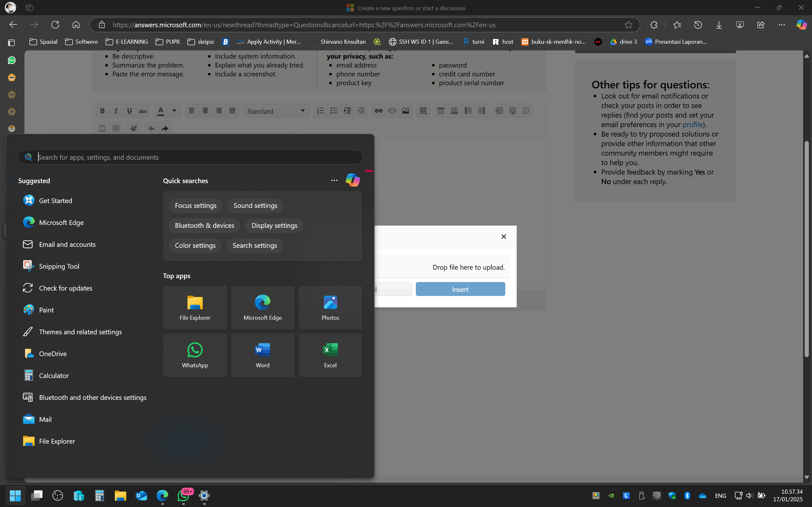Click the insert image icon
Image resolution: width=812 pixels, height=507 pixels.
[405, 111]
